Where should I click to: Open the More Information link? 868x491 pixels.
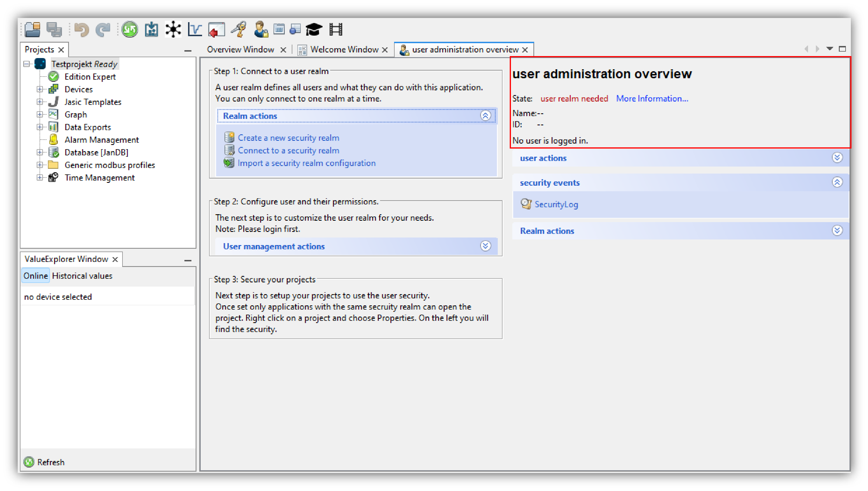click(652, 98)
